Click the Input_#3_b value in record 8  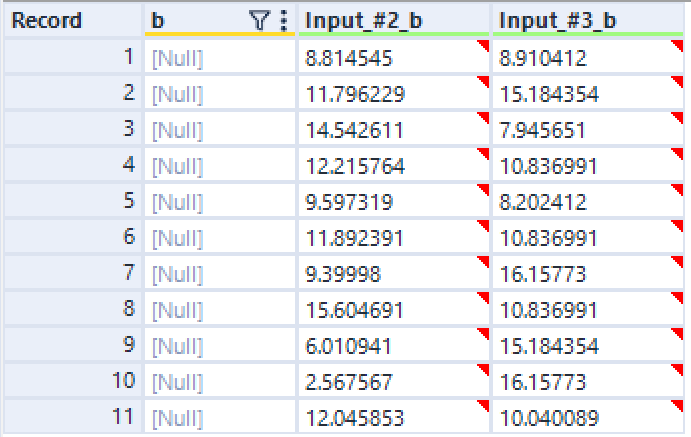(548, 311)
